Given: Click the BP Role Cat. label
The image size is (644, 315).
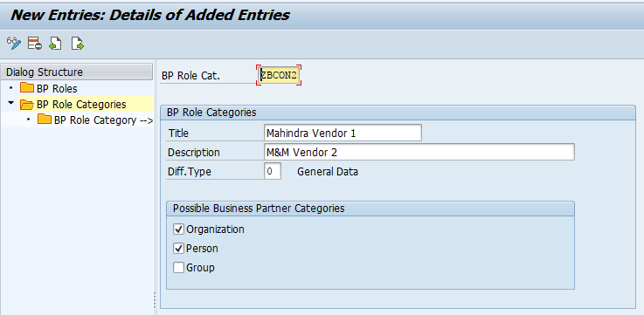Looking at the screenshot, I should 190,75.
